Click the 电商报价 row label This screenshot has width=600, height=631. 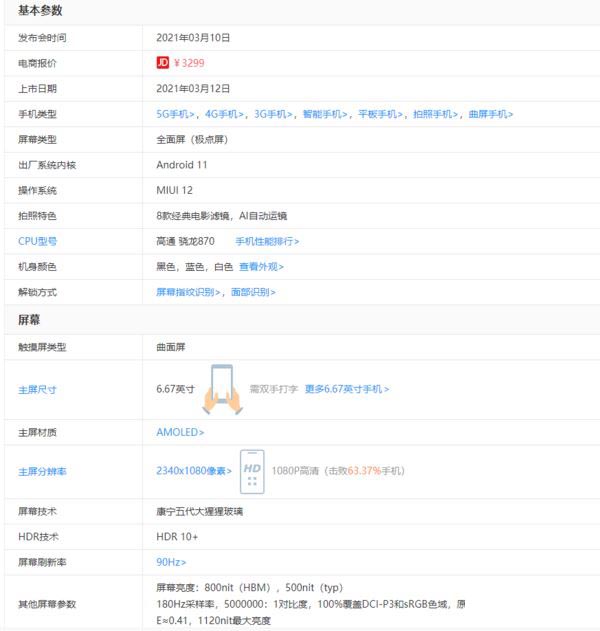[x=37, y=63]
